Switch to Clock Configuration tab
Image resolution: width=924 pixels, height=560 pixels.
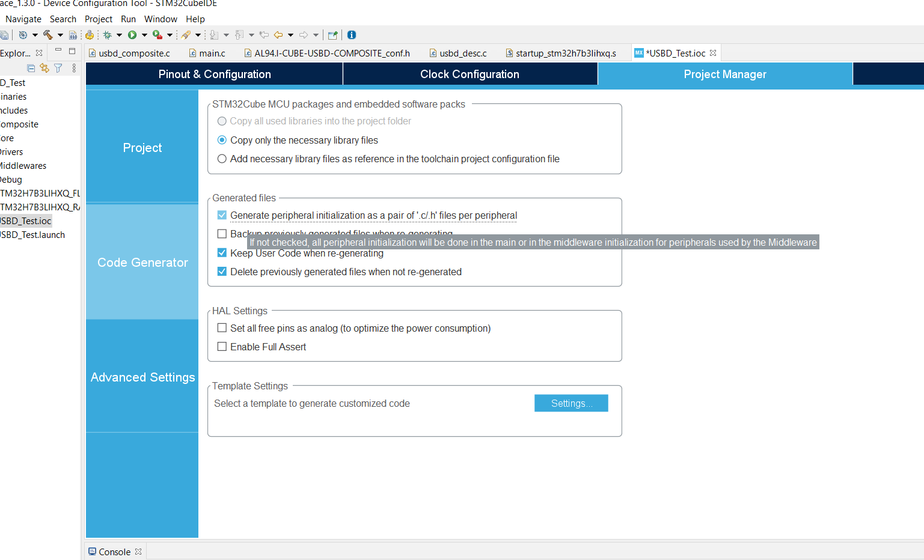point(470,74)
